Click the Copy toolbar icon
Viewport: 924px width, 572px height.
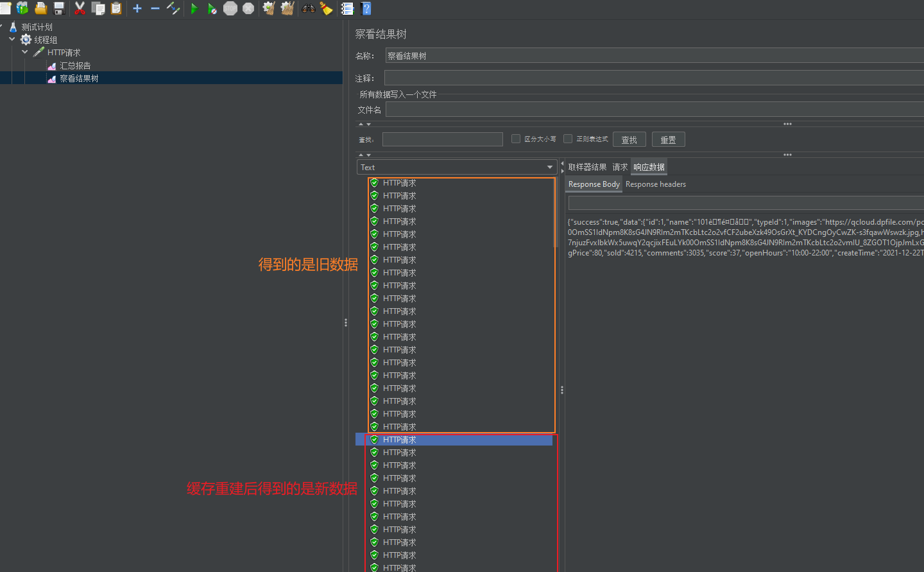98,8
